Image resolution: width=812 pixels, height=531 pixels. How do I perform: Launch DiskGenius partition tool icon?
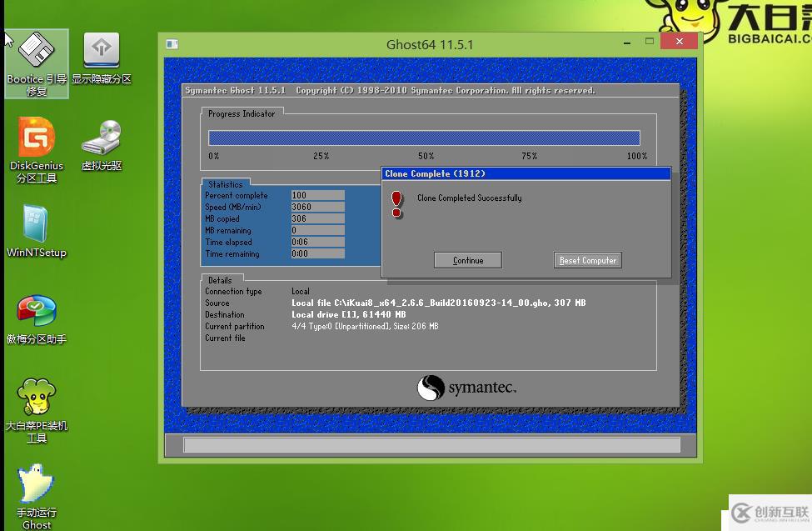coord(37,150)
